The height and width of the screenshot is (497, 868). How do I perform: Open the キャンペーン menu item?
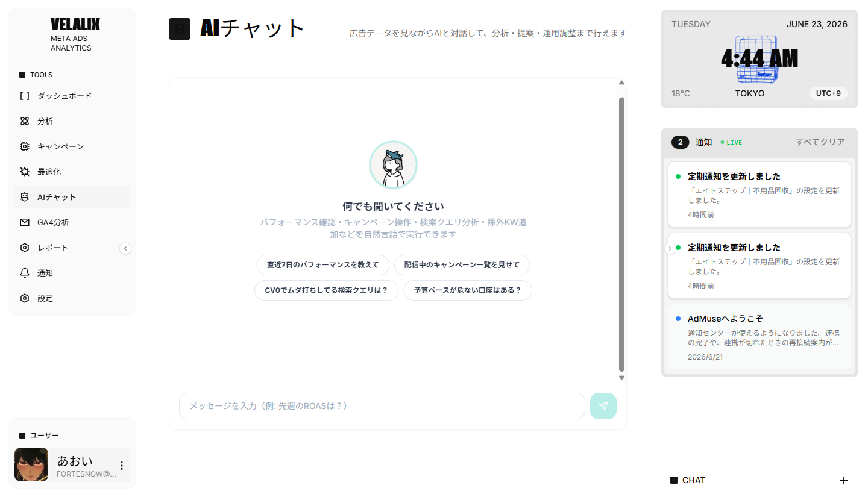(x=72, y=146)
